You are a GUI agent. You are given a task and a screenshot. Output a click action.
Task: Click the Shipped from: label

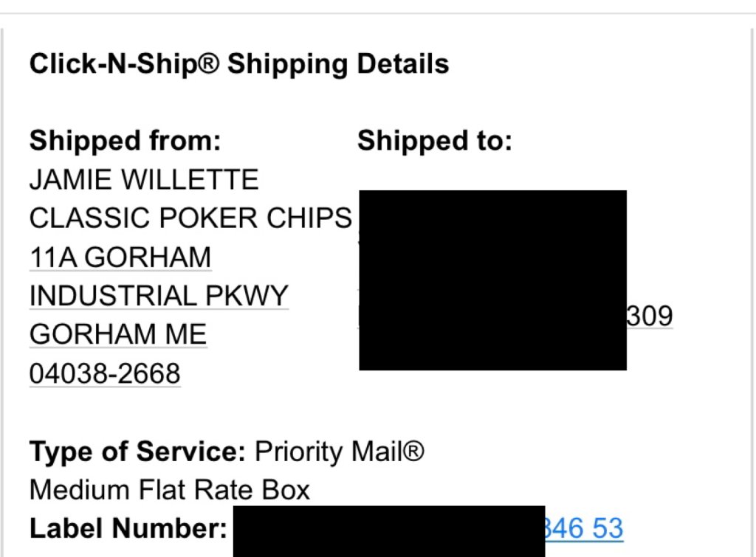coord(125,140)
